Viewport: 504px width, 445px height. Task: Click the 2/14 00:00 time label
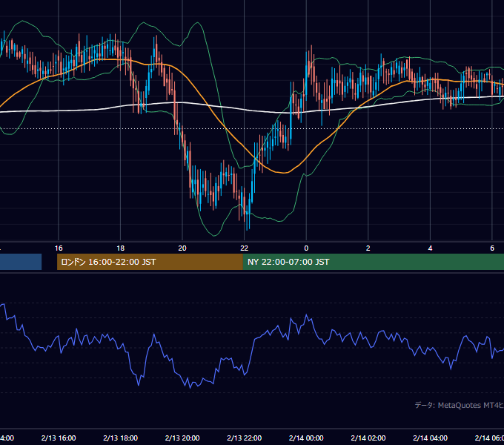[x=306, y=438]
